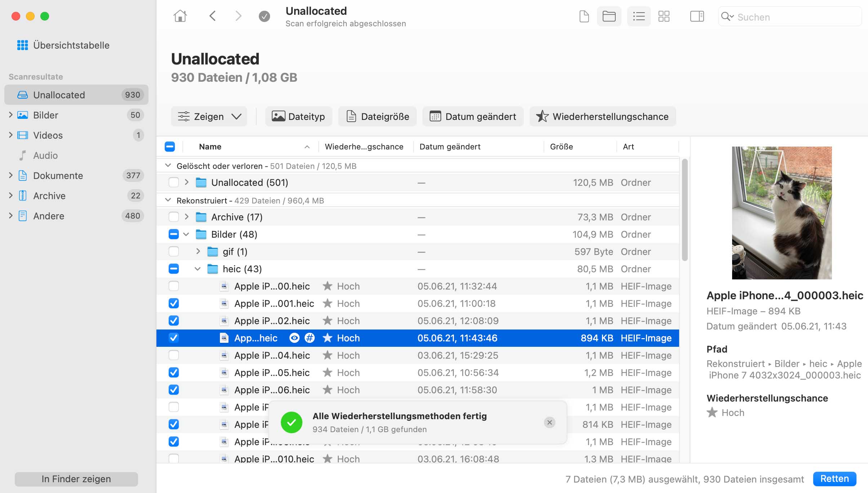Switch to file view icon in toolbar
Screen dimensions: 868x493
[x=584, y=17]
